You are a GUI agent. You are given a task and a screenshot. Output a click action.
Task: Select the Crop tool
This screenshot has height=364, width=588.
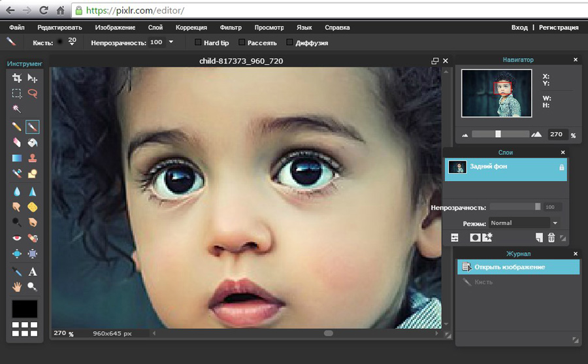[x=17, y=78]
